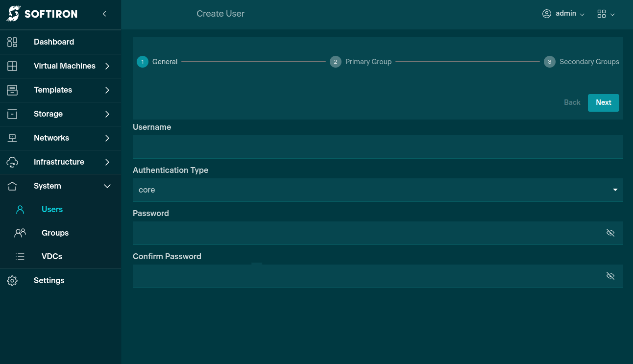The width and height of the screenshot is (633, 364).
Task: Open the Groups page
Action: 55,233
